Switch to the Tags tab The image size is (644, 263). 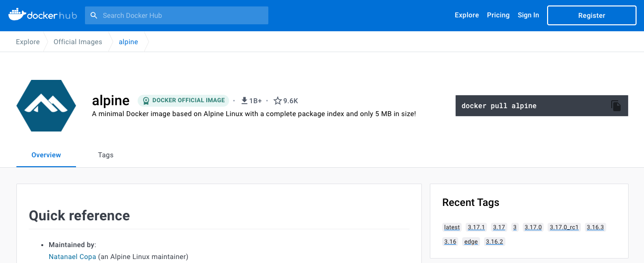pos(106,155)
